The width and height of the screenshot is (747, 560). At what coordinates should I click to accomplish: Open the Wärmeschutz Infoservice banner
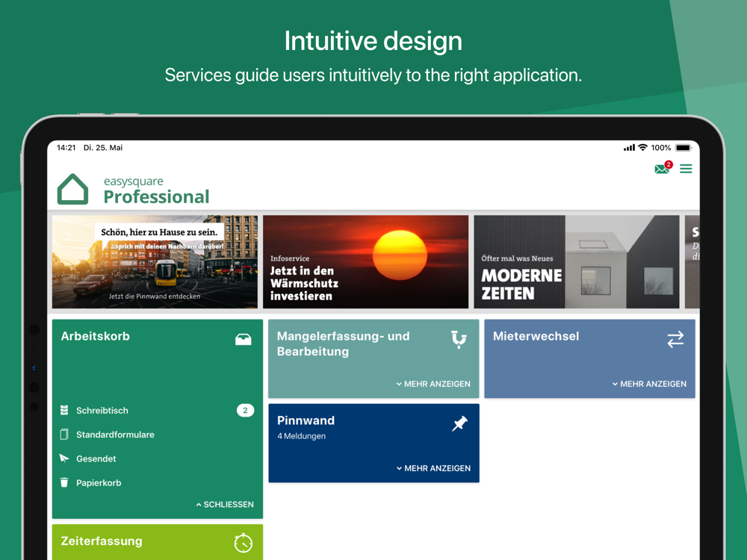coord(366,261)
